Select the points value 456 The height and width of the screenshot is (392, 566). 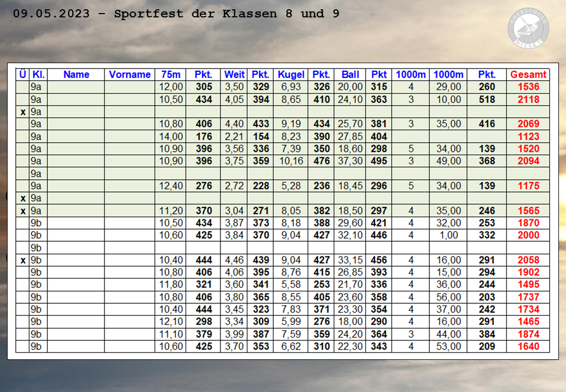(x=379, y=260)
